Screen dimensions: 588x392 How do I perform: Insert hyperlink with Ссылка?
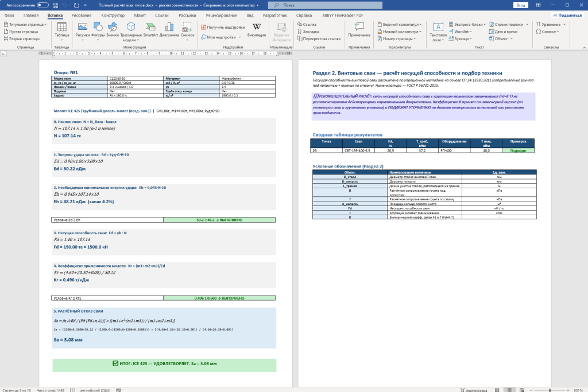tap(307, 24)
